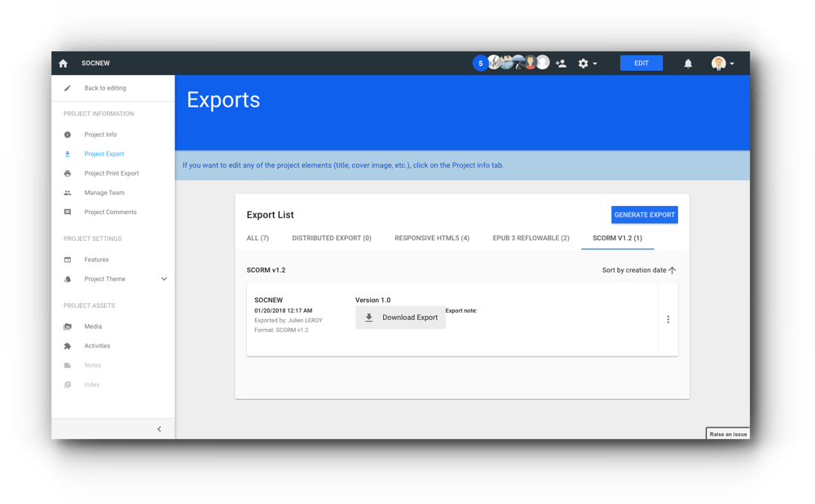Screen dimensions: 815x504
Task: Click the Project Info icon
Action: click(68, 134)
